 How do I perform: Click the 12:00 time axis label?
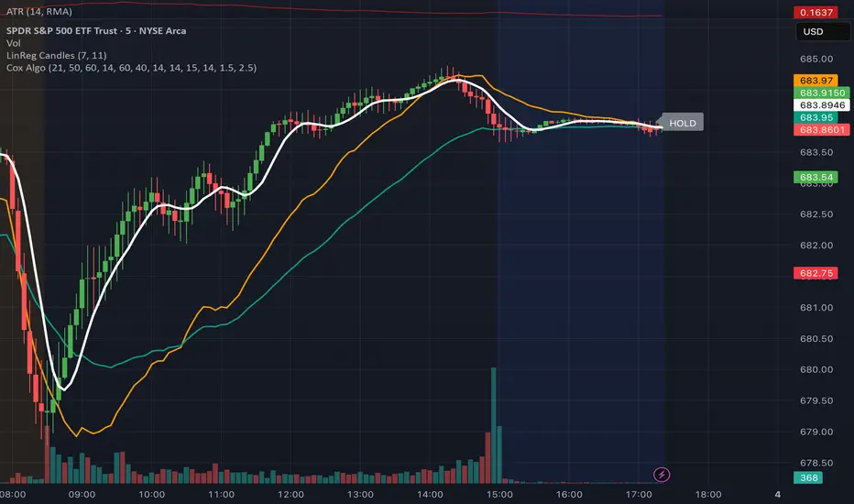[x=290, y=492]
